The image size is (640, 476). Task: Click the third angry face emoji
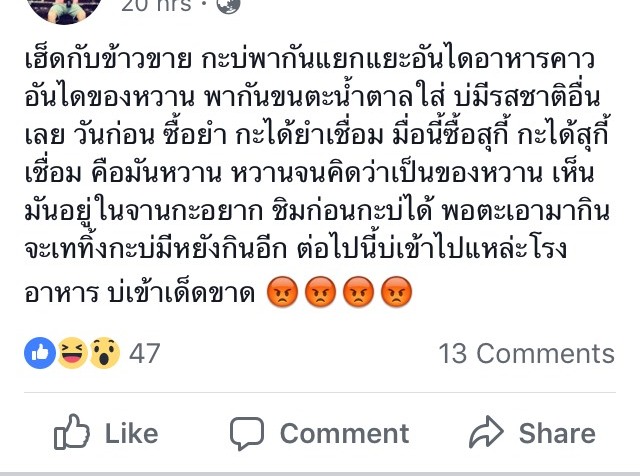tap(358, 292)
